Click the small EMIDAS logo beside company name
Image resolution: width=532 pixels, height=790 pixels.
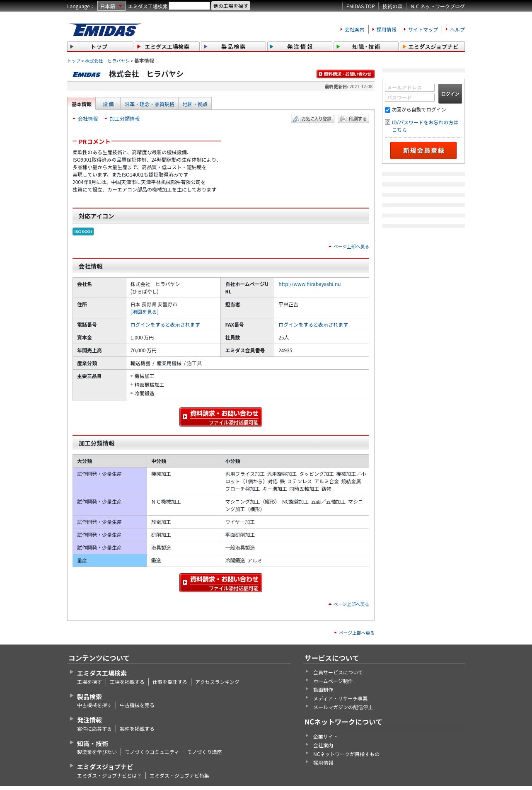(x=87, y=74)
